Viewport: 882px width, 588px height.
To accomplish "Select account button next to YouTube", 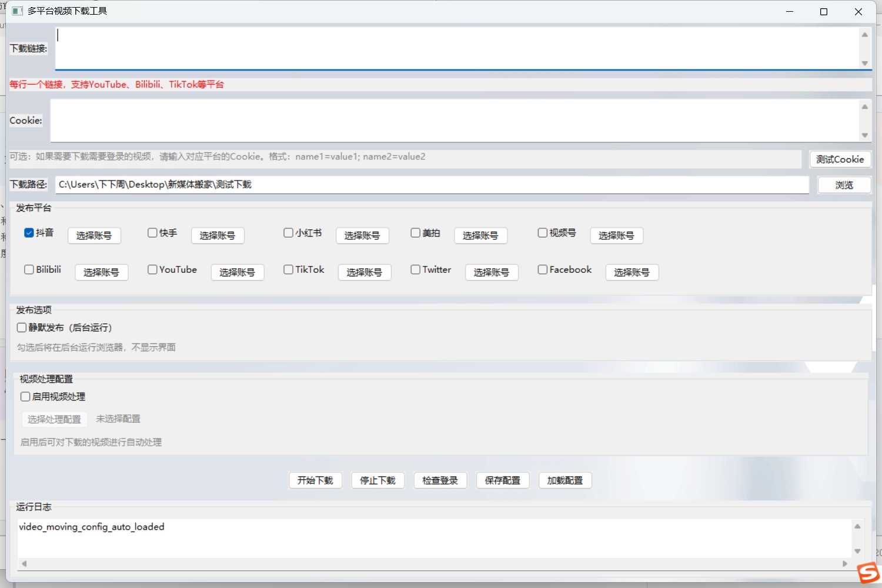I will point(238,272).
